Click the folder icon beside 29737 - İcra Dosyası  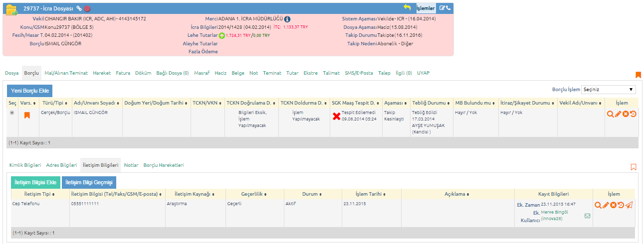(11, 9)
